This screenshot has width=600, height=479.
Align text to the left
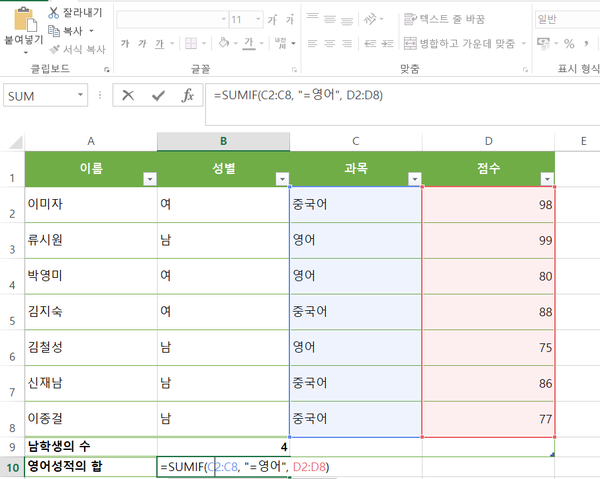point(312,44)
